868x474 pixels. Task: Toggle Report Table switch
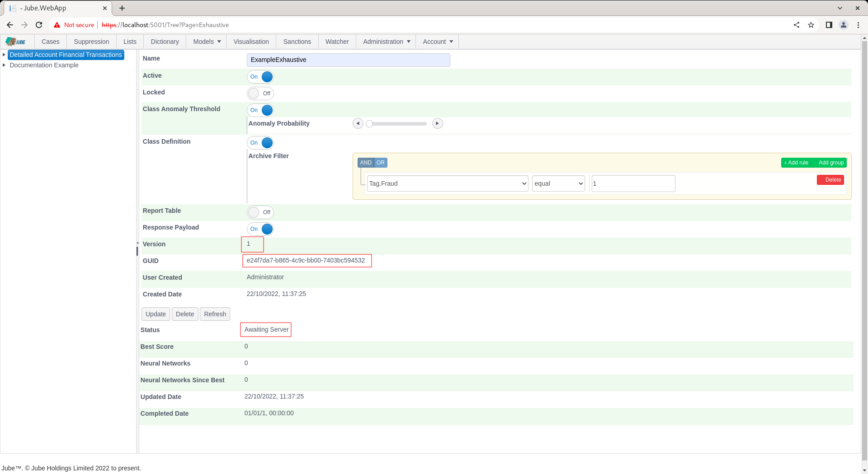coord(260,212)
